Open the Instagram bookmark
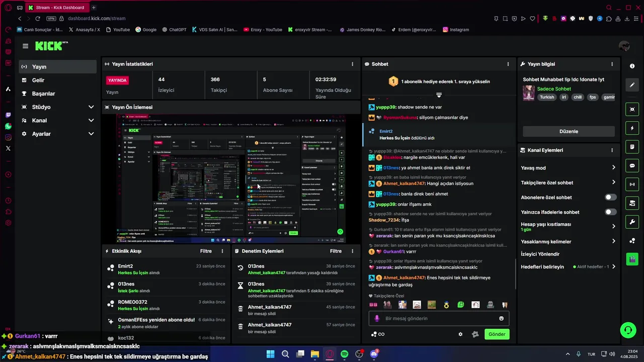The height and width of the screenshot is (362, 644). pyautogui.click(x=456, y=30)
